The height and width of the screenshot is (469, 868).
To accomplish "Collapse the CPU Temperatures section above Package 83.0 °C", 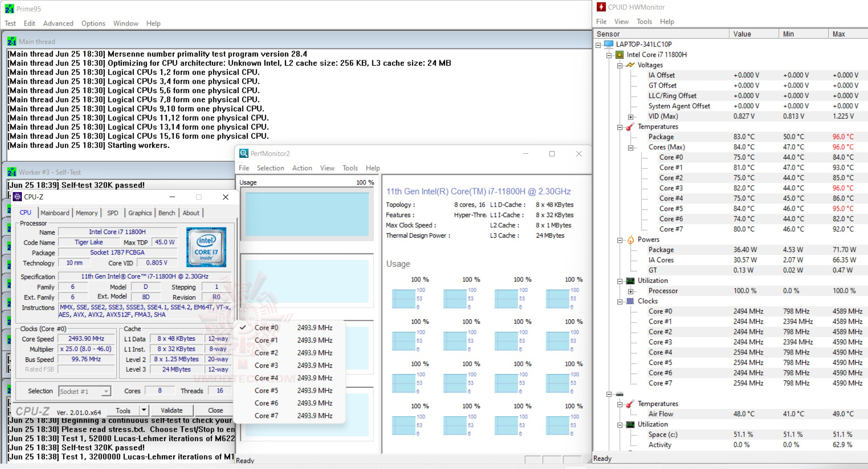I will point(620,127).
